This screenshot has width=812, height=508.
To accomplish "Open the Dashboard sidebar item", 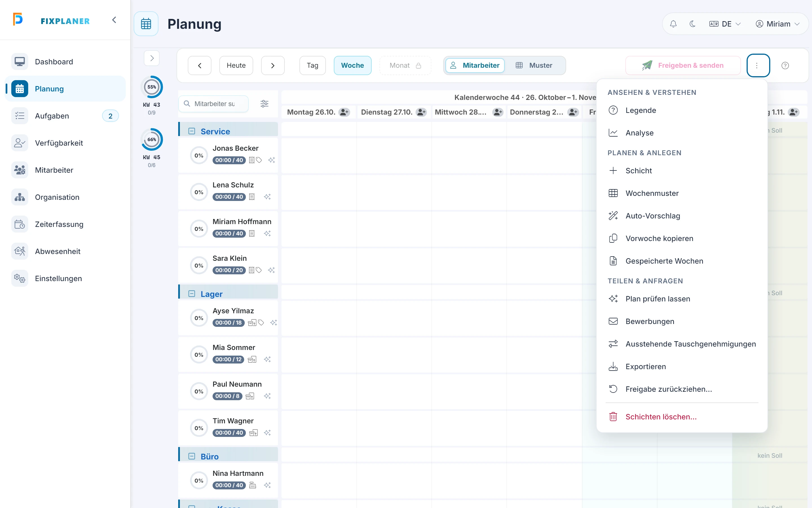I will 65,62.
